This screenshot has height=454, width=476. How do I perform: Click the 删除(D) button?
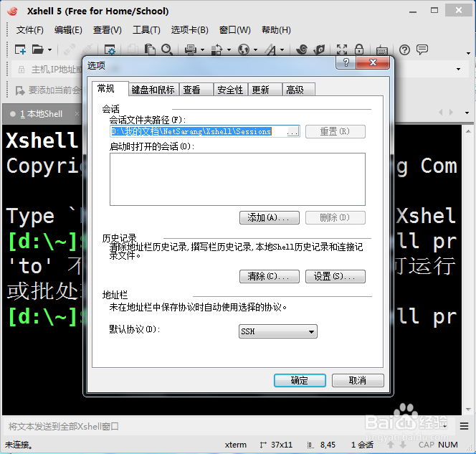pos(335,218)
